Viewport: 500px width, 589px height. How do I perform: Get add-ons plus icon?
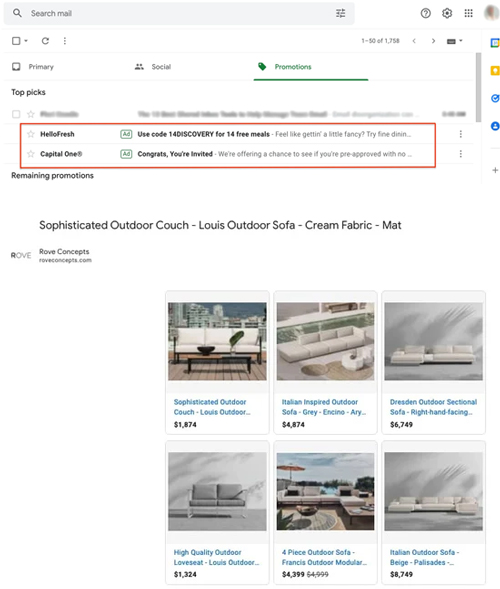pos(495,170)
